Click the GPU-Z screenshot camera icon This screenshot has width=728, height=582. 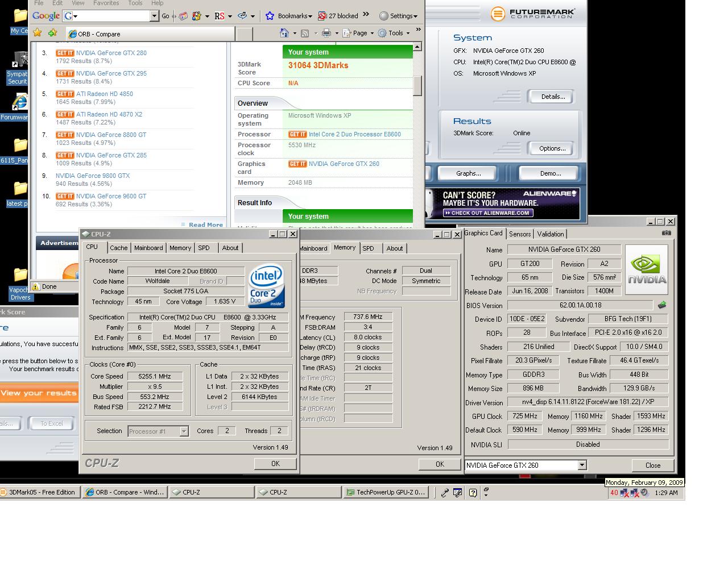click(x=667, y=233)
